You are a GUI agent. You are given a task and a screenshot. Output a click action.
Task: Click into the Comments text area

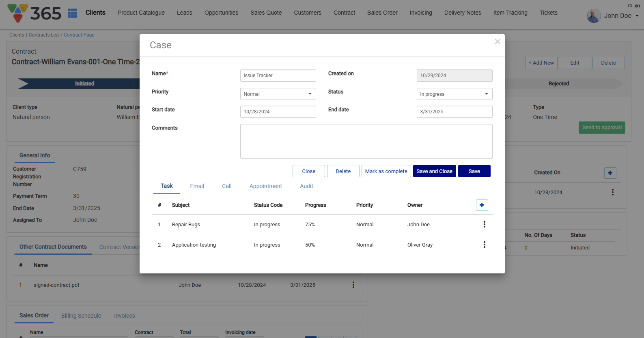pos(366,141)
